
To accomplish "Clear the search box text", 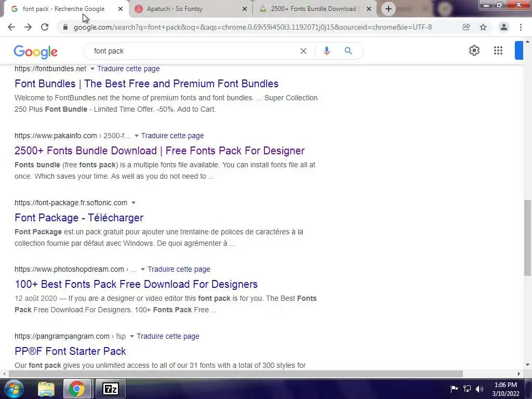I will 303,51.
